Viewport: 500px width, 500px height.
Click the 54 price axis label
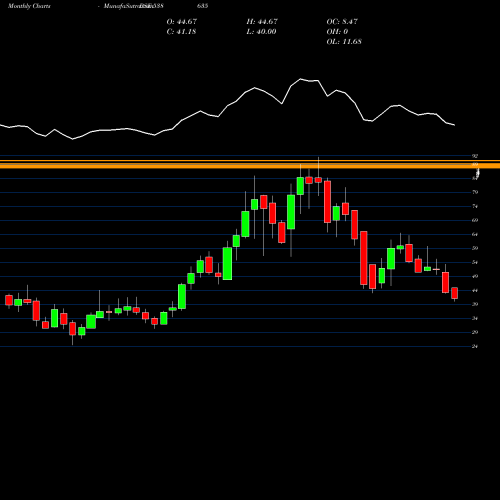[475, 262]
